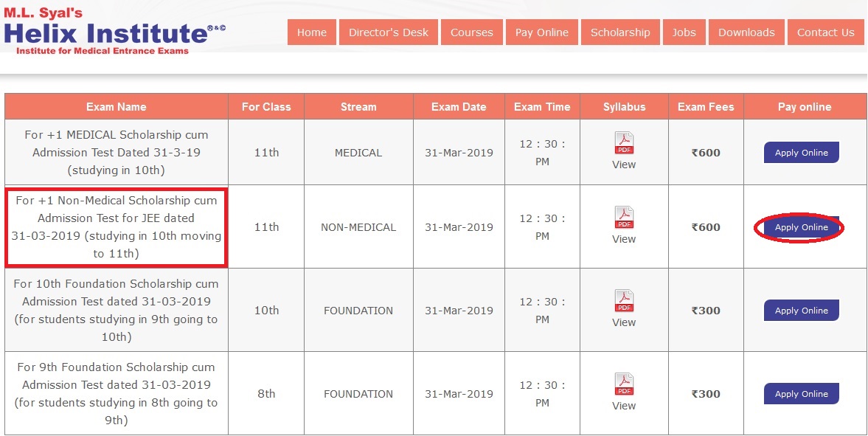This screenshot has height=436, width=868.
Task: Open syllabus PDF icon for Non-Medical exam
Action: click(624, 218)
